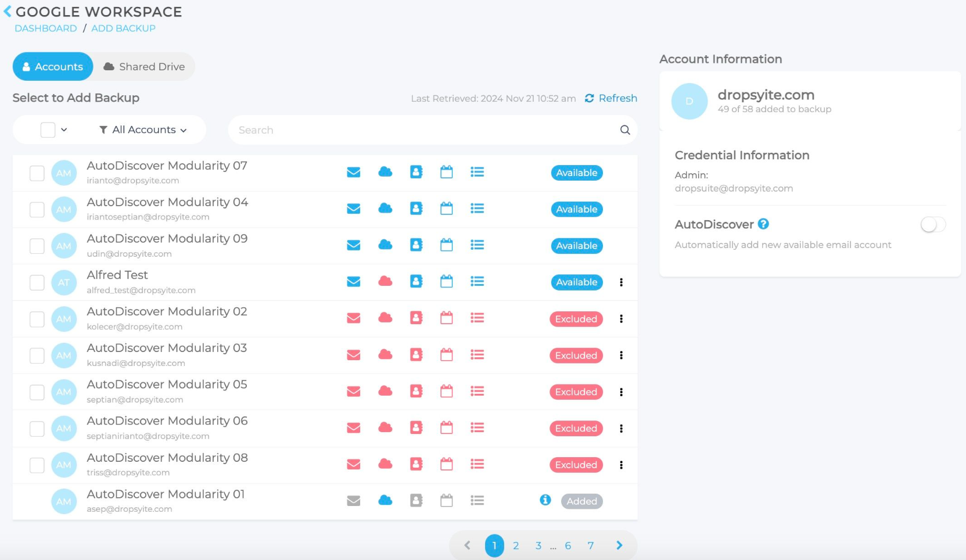Viewport: 966px width, 560px height.
Task: Open the select-all checkbox dropdown arrow
Action: point(64,130)
